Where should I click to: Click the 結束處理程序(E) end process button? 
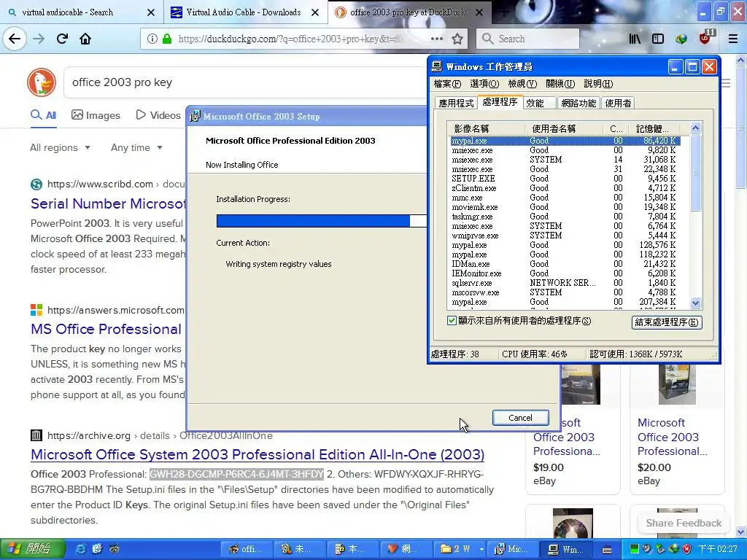(667, 322)
